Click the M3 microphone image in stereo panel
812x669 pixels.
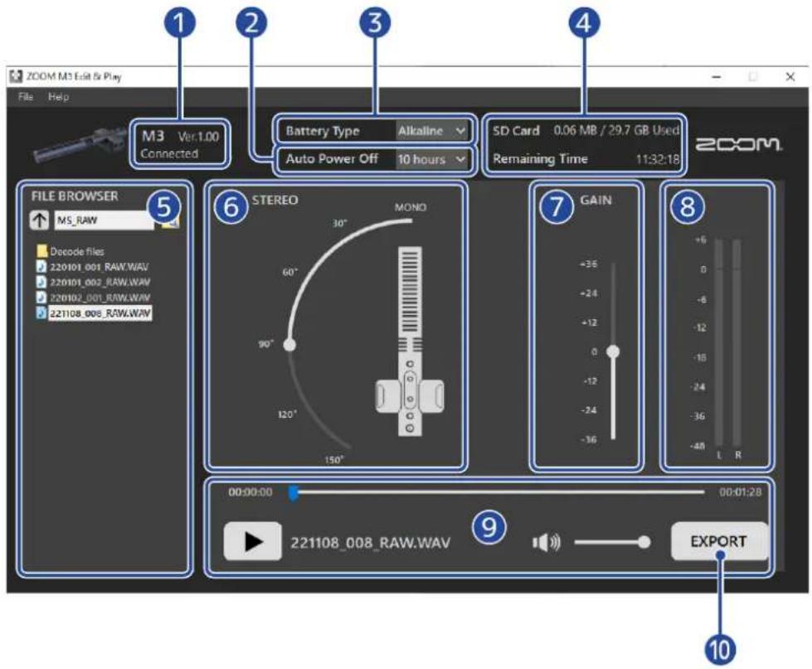point(410,342)
